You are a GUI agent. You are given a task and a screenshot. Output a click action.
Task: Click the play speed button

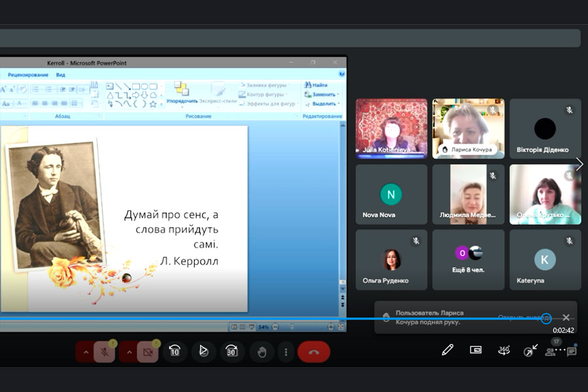[x=203, y=351]
